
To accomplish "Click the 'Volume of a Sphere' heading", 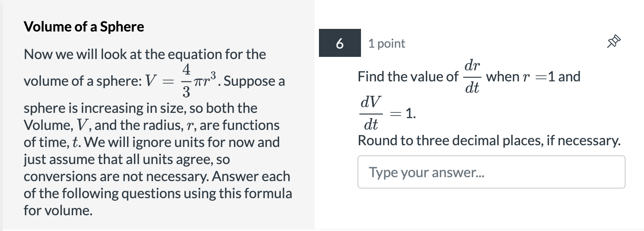I will (x=84, y=27).
